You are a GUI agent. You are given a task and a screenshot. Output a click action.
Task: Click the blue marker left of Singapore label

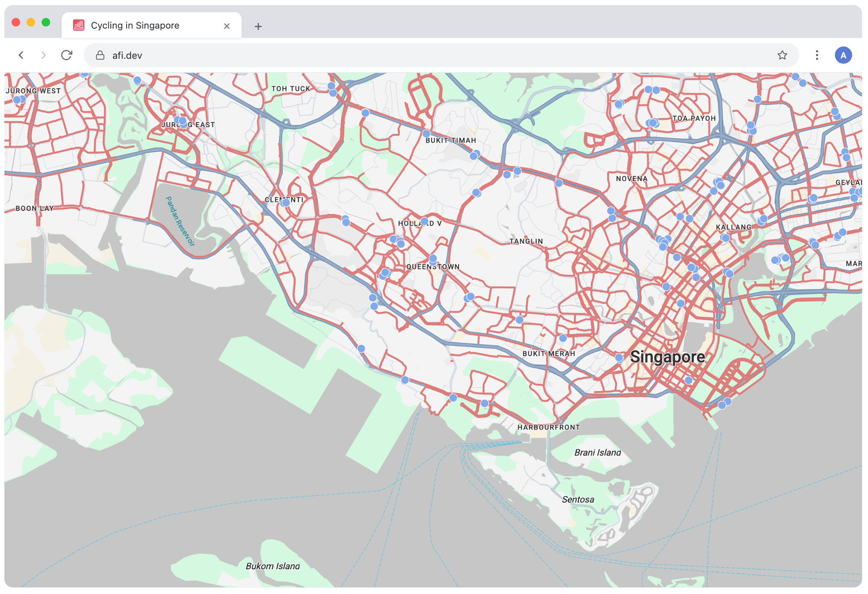pyautogui.click(x=619, y=358)
